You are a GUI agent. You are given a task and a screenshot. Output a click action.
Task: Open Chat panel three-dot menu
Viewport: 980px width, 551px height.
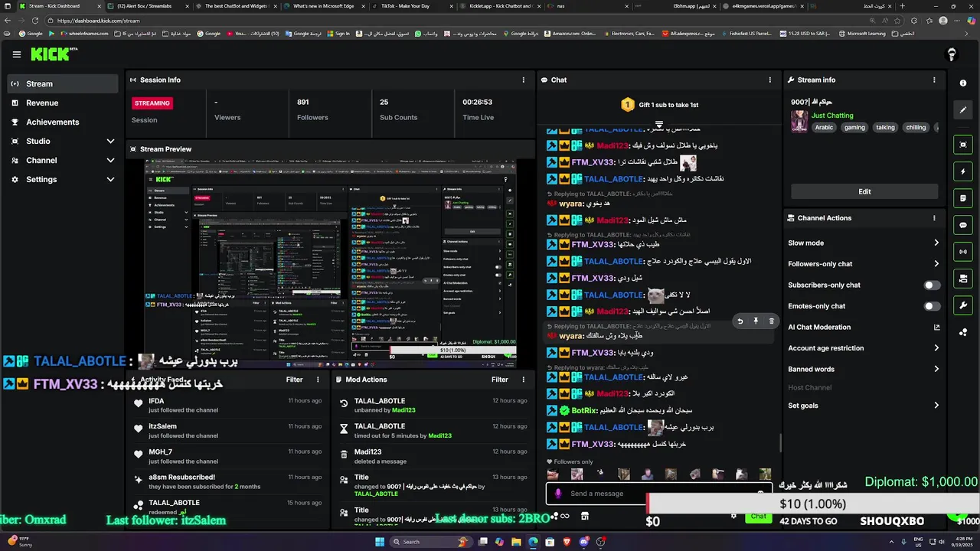[770, 80]
